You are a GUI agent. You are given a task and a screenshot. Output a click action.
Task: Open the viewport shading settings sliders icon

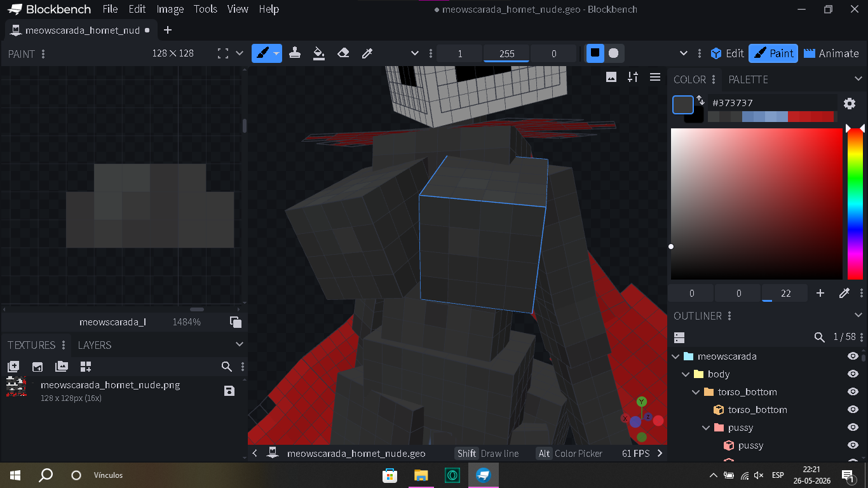pyautogui.click(x=633, y=77)
